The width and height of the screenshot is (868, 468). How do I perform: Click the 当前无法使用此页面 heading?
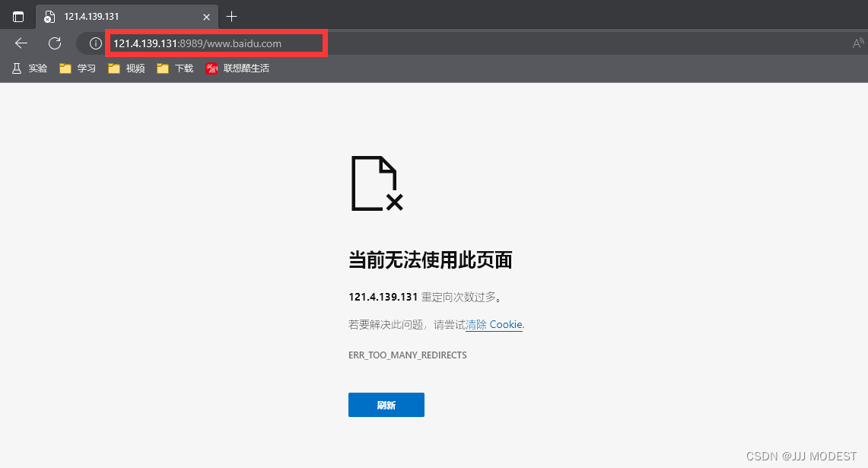430,259
